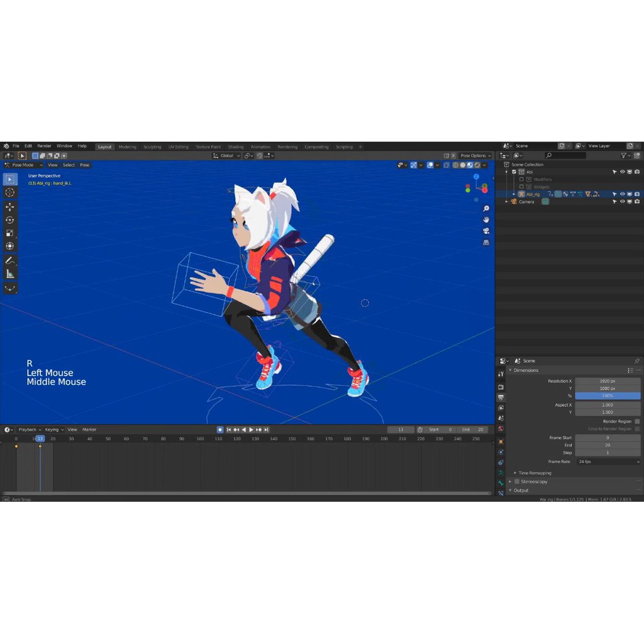
Task: Select the Scale tool in the toolbar
Action: tap(10, 233)
